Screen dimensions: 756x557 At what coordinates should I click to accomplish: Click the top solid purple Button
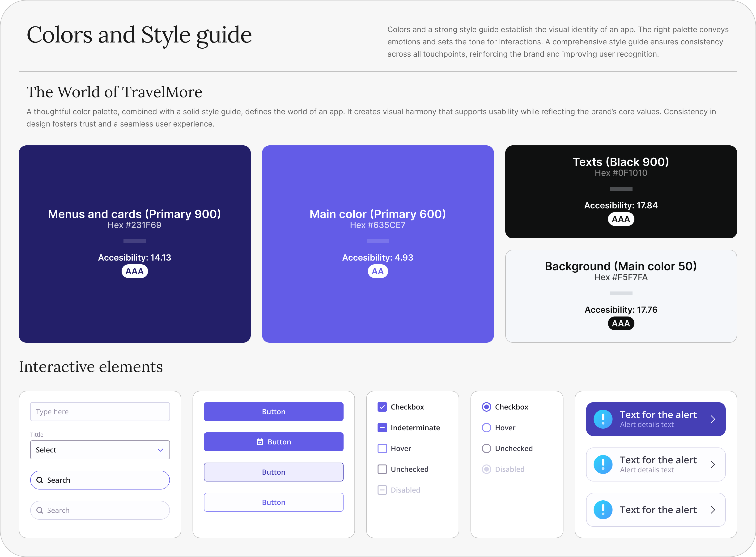[273, 412]
